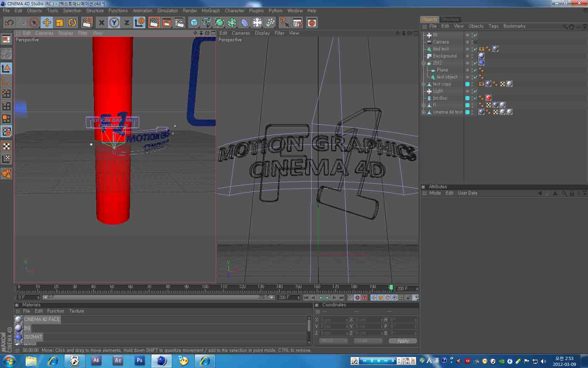Image resolution: width=588 pixels, height=368 pixels.
Task: Go to end of animation
Action: (x=341, y=298)
